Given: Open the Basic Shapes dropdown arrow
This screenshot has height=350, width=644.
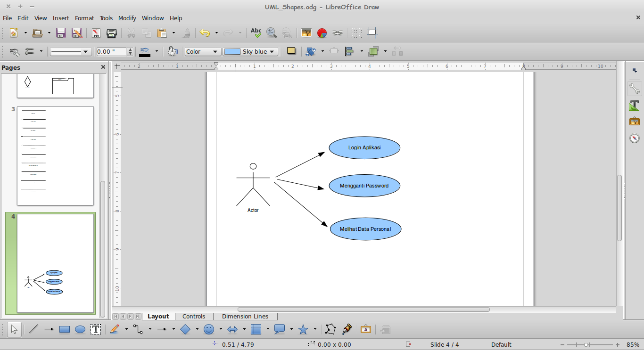Looking at the screenshot, I should pos(197,329).
